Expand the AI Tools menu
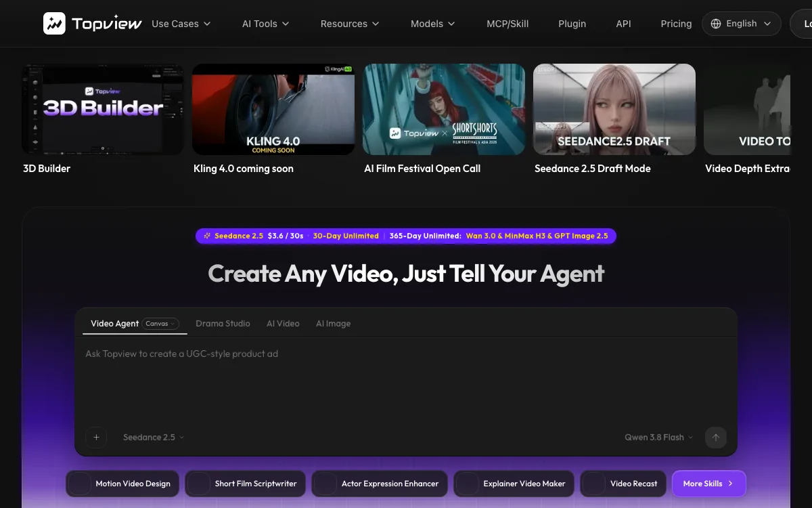This screenshot has height=508, width=812. tap(265, 24)
